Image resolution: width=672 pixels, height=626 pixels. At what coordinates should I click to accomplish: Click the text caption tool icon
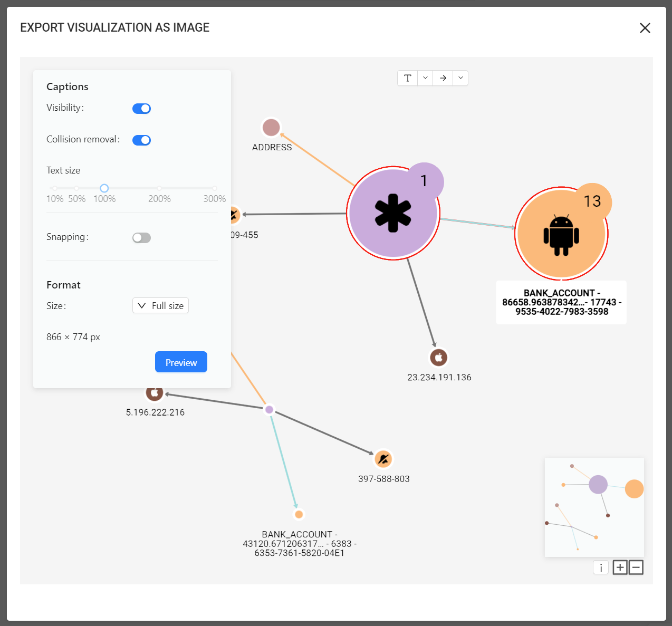tap(407, 78)
